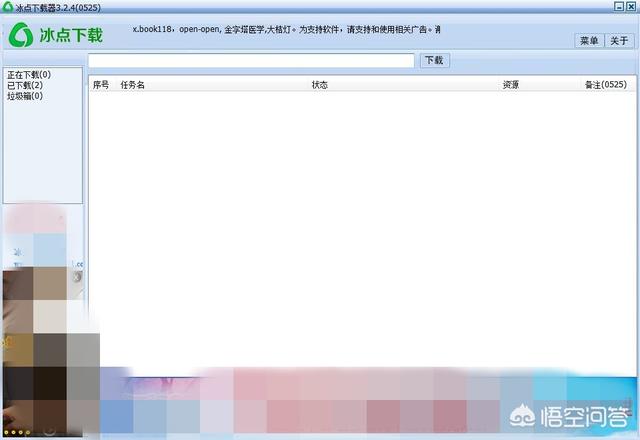Click the 下载 button beside the URL box
This screenshot has width=640, height=440.
point(435,60)
